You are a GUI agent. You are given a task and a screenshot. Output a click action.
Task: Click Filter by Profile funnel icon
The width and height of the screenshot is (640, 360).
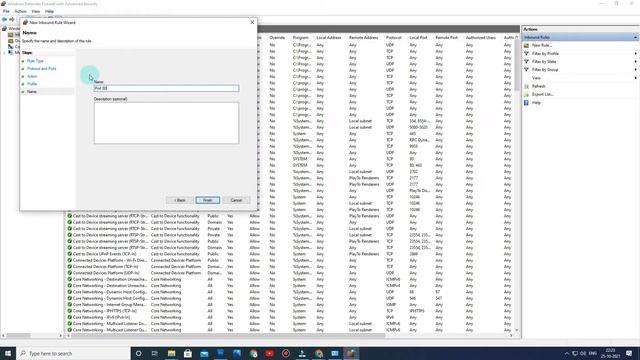pos(526,53)
